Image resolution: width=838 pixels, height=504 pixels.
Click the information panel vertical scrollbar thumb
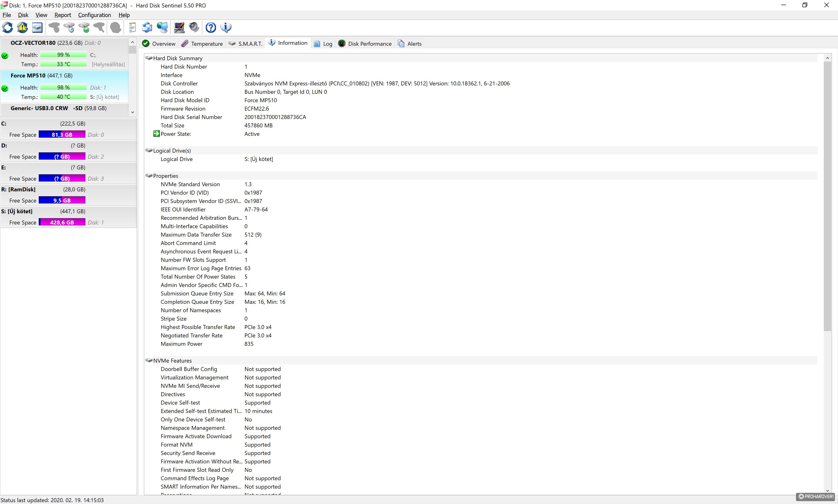(x=828, y=196)
